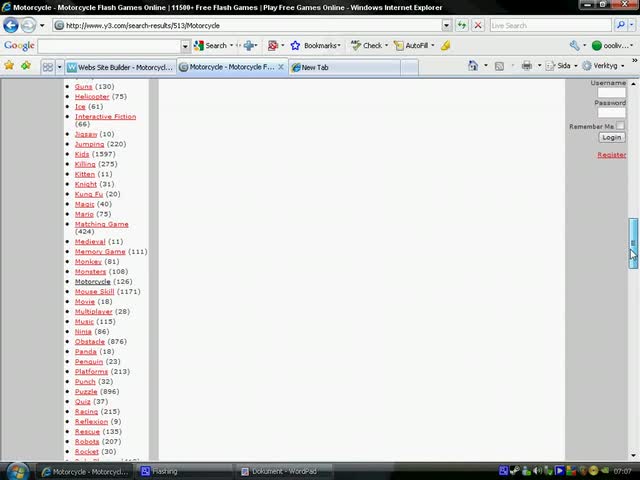Expand the toolbar overflow chevron
The width and height of the screenshot is (640, 480).
(x=635, y=60)
